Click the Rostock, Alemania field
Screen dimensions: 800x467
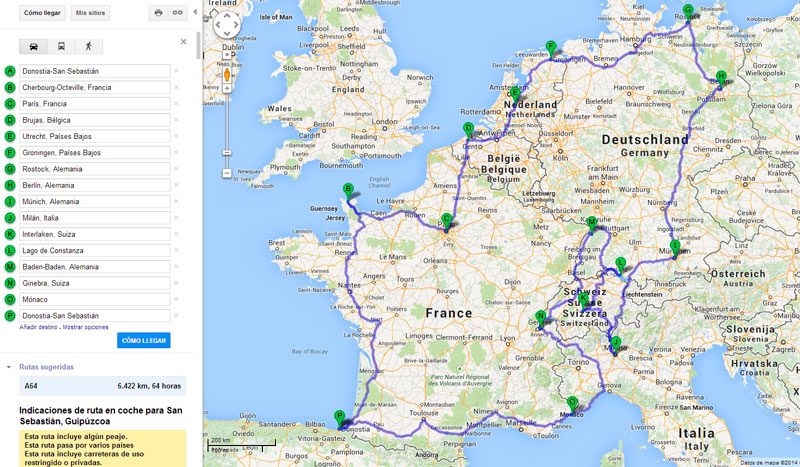(x=95, y=169)
